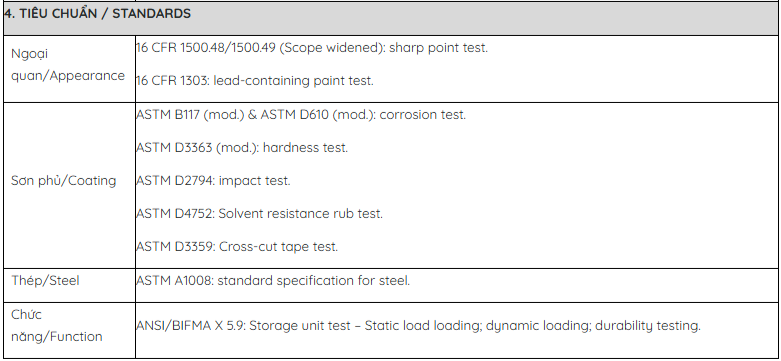Click the words 'durability testing' in Function row
Viewport: 781px width, 361px height.
[647, 326]
